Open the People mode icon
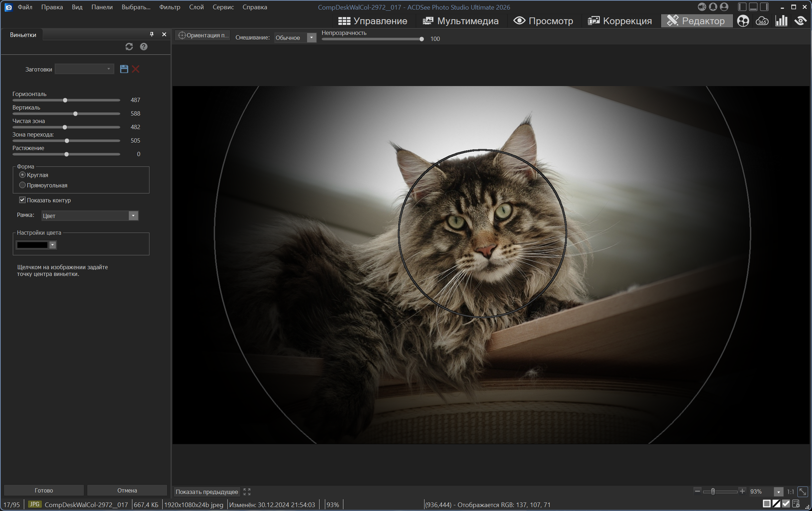Image resolution: width=812 pixels, height=511 pixels. click(x=743, y=21)
